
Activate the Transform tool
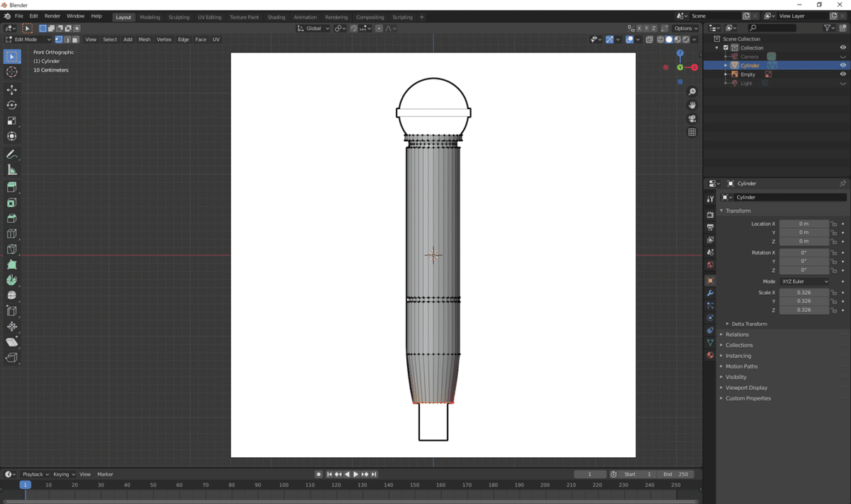tap(11, 136)
